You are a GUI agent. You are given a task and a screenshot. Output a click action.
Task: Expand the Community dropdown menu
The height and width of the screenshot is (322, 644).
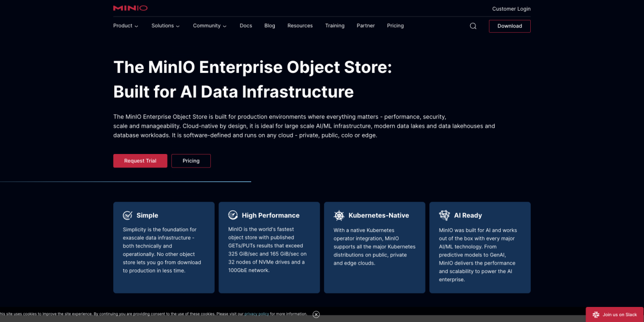pos(209,26)
